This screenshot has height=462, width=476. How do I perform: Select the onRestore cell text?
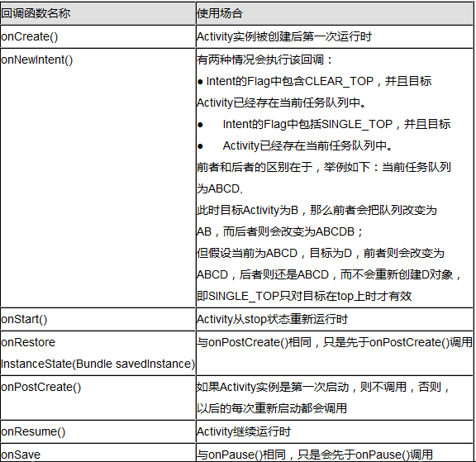(28, 342)
